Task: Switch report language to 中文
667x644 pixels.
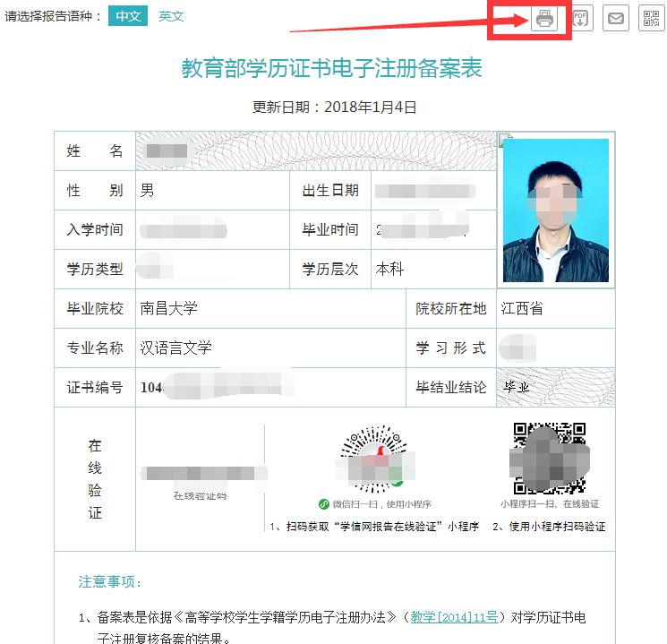Action: (128, 16)
